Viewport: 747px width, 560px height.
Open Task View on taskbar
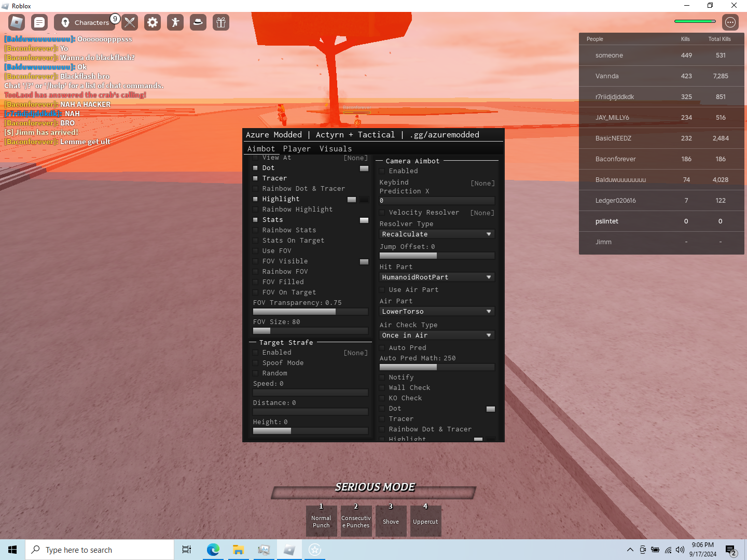(x=187, y=550)
